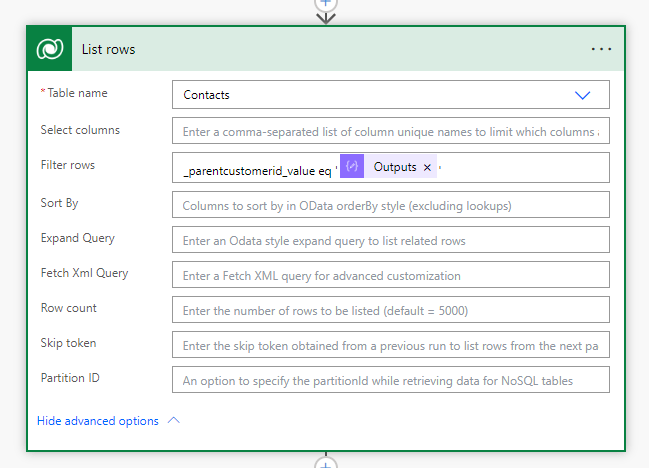Image resolution: width=649 pixels, height=468 pixels.
Task: Click the insert step plus above List rows
Action: (325, 3)
